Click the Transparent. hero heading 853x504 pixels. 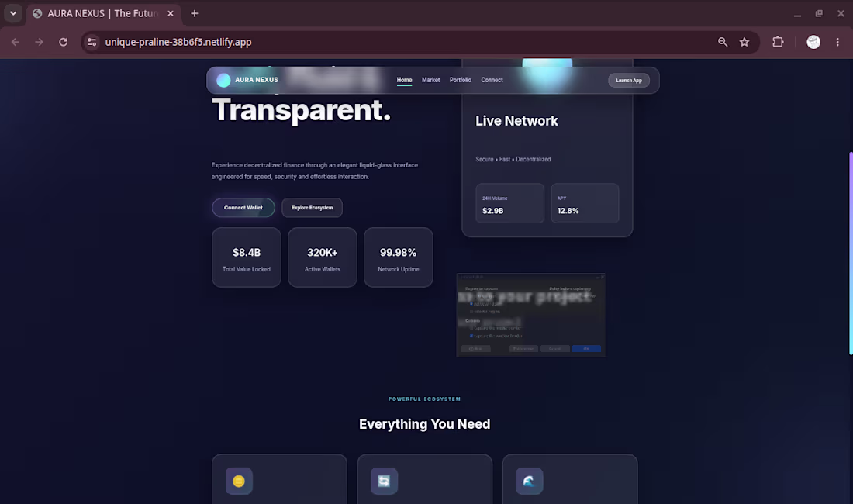point(302,110)
